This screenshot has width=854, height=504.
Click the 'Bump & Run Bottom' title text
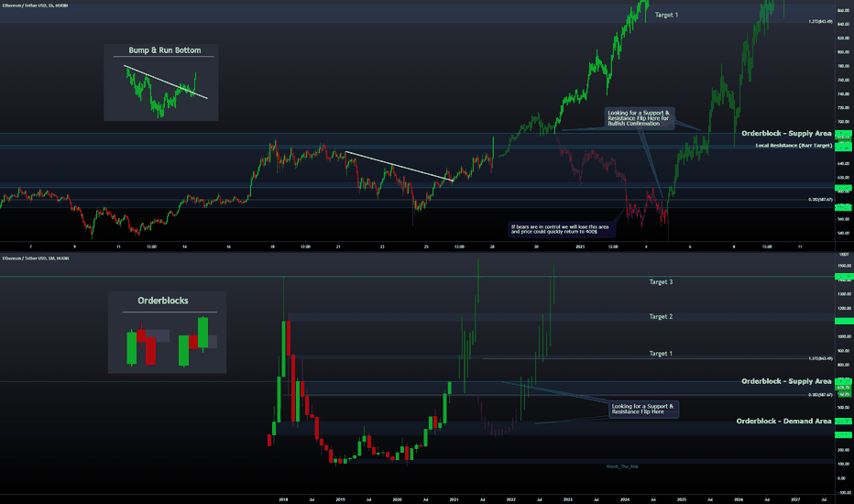tap(165, 50)
